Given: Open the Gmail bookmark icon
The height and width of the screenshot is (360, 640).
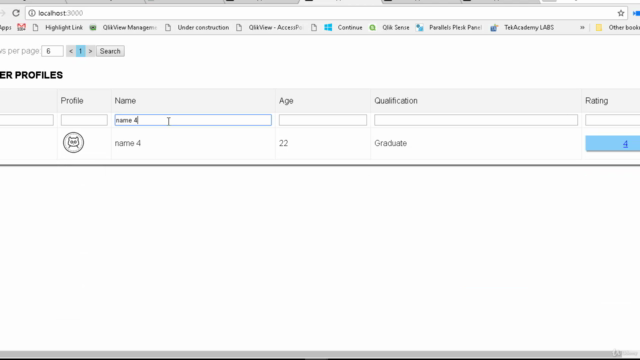Looking at the screenshot, I should [21, 27].
